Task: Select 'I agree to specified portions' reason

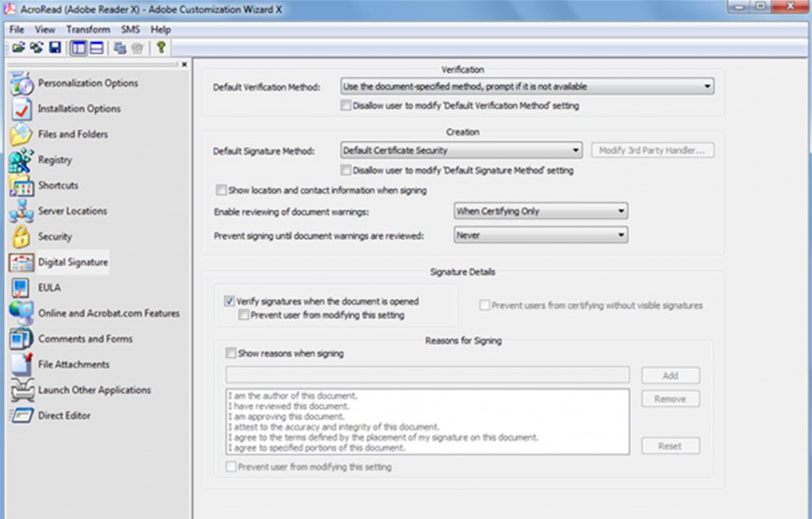Action: (317, 448)
